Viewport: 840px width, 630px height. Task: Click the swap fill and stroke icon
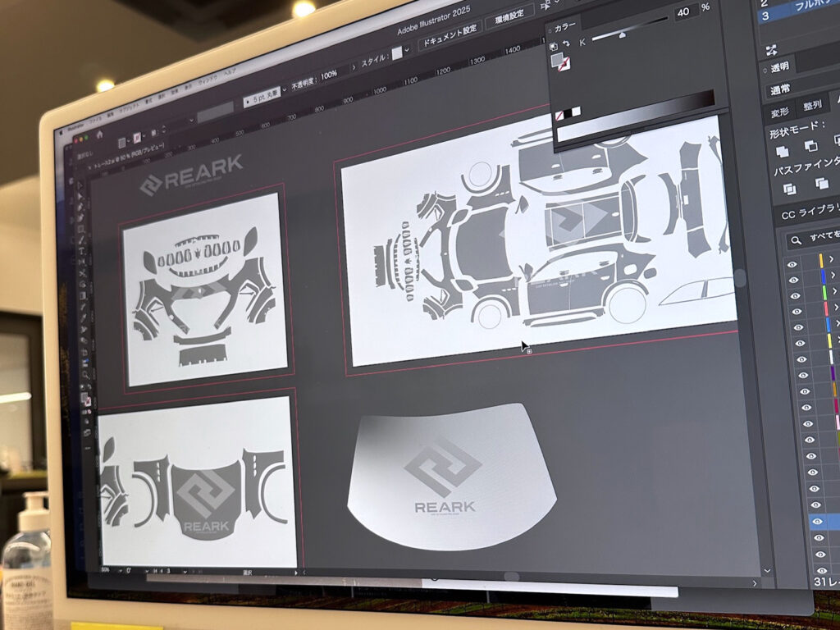pyautogui.click(x=567, y=43)
